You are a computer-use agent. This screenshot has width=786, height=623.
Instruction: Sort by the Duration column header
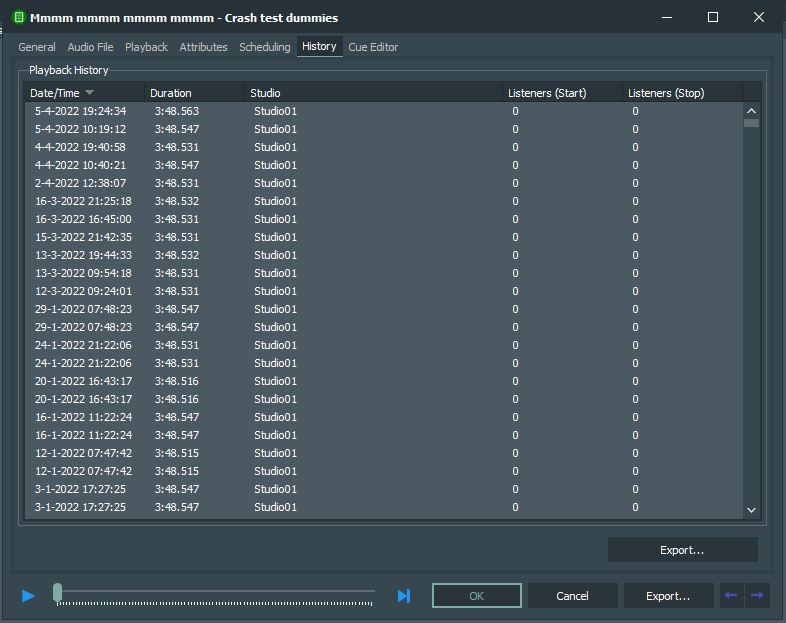point(194,93)
